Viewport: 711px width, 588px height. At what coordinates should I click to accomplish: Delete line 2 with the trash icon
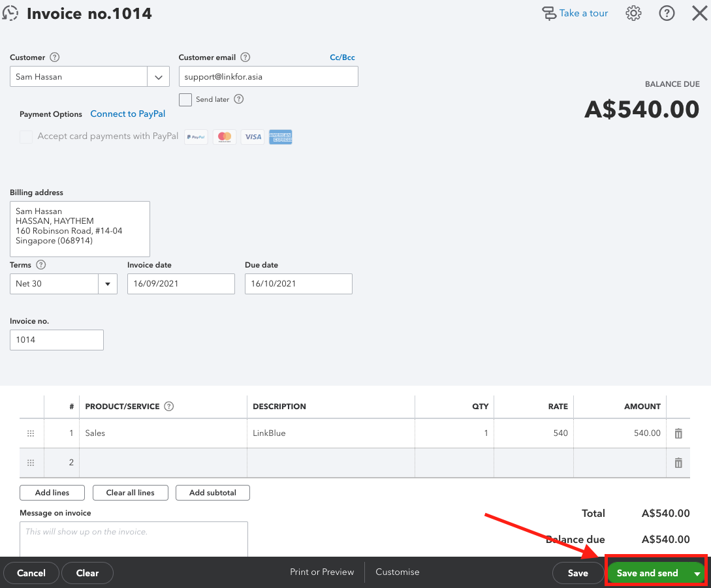tap(678, 463)
